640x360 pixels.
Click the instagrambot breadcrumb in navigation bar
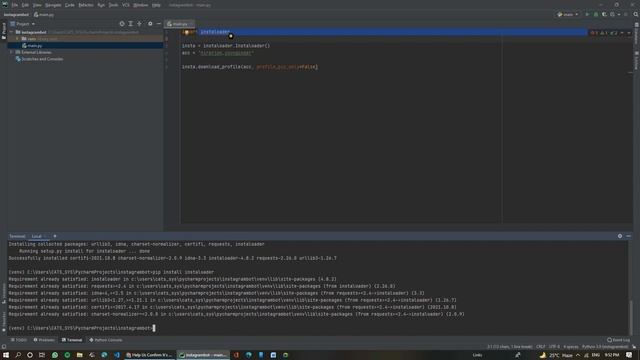click(x=16, y=15)
